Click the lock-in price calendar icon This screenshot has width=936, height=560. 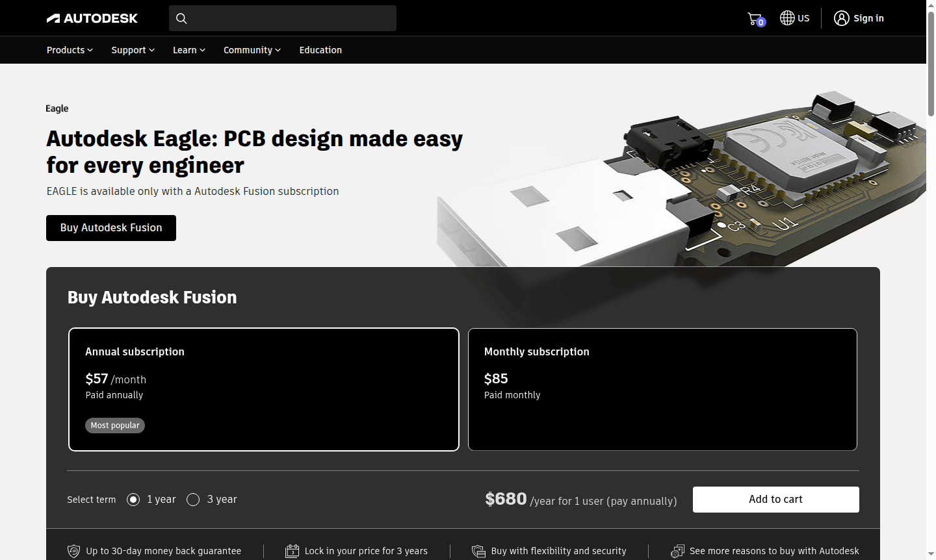[x=292, y=551]
